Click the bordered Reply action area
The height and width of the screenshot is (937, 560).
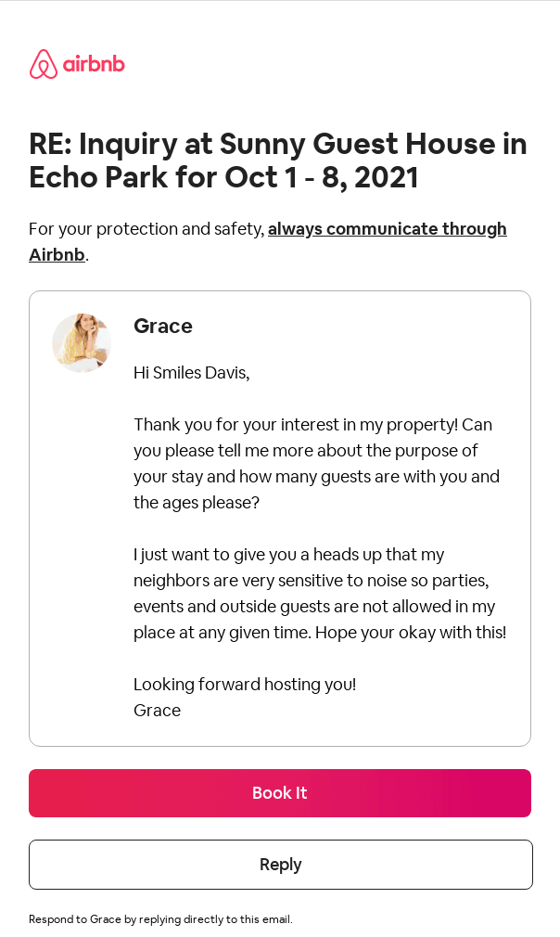pyautogui.click(x=280, y=864)
